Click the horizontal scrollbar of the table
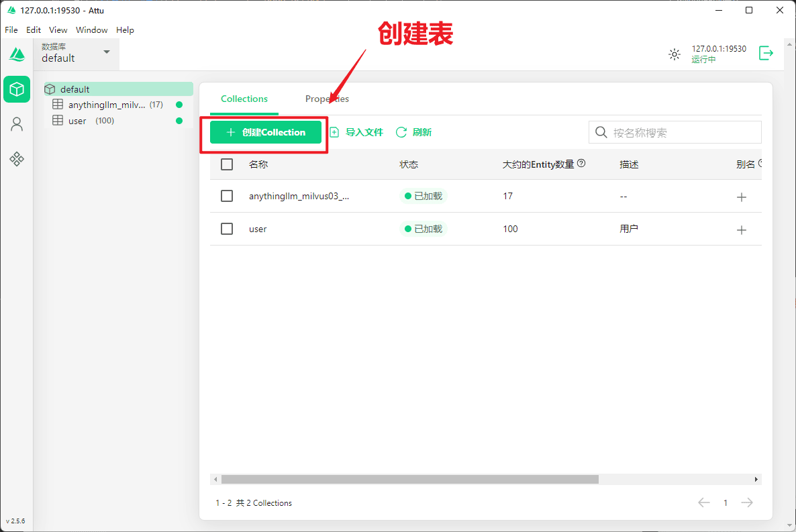 pos(409,480)
